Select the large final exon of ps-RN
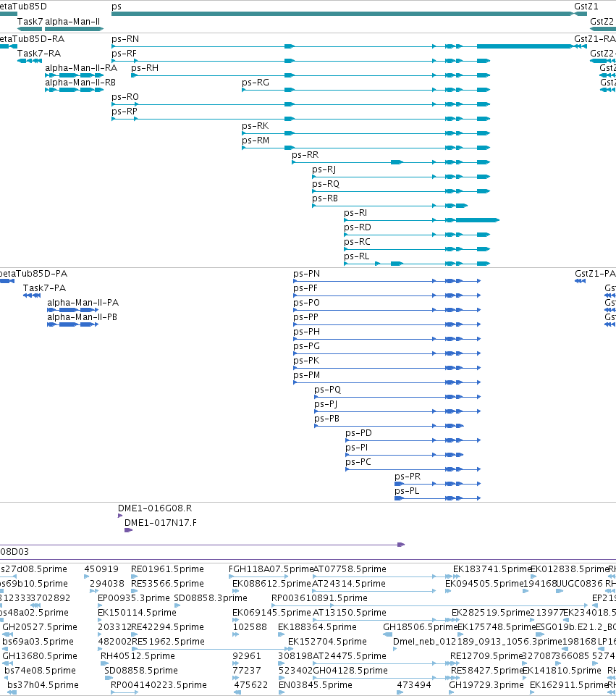Image resolution: width=616 pixels, height=696 pixels. click(525, 46)
